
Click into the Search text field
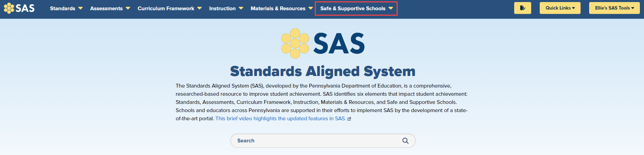[317, 141]
